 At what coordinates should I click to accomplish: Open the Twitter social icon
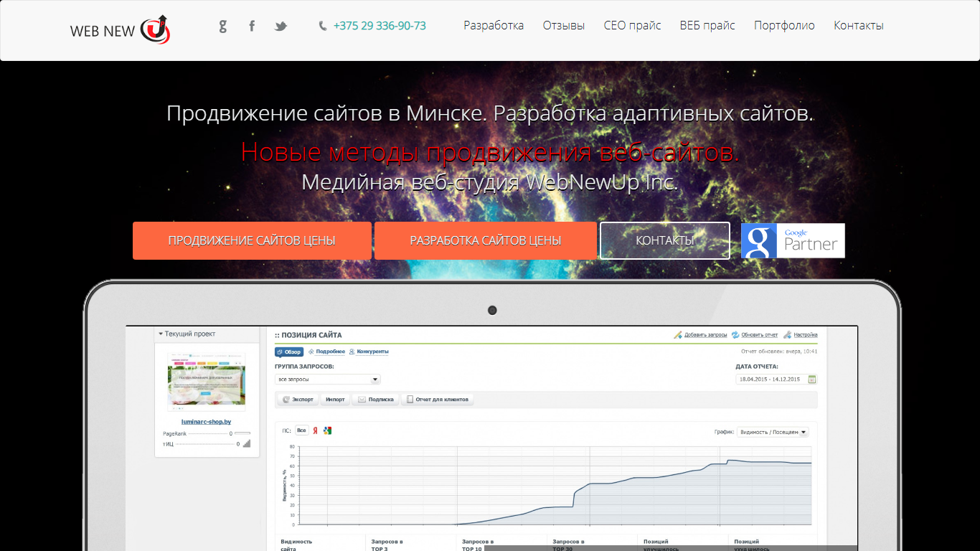click(281, 27)
